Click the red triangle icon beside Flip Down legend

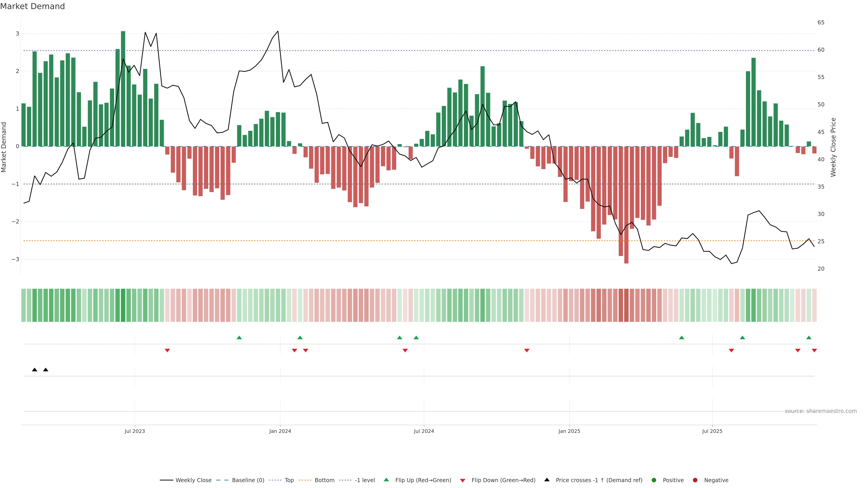[463, 480]
